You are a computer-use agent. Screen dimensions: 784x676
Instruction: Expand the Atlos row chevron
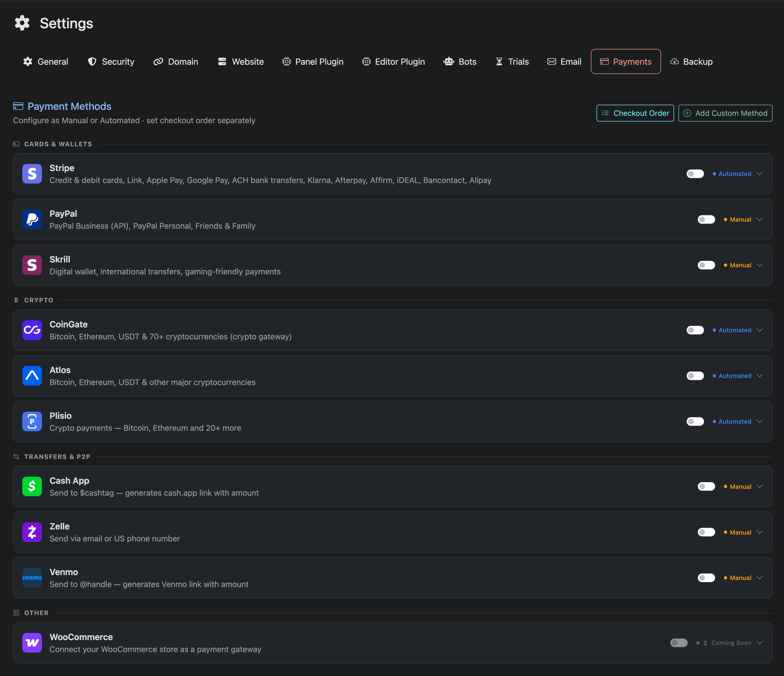tap(760, 376)
